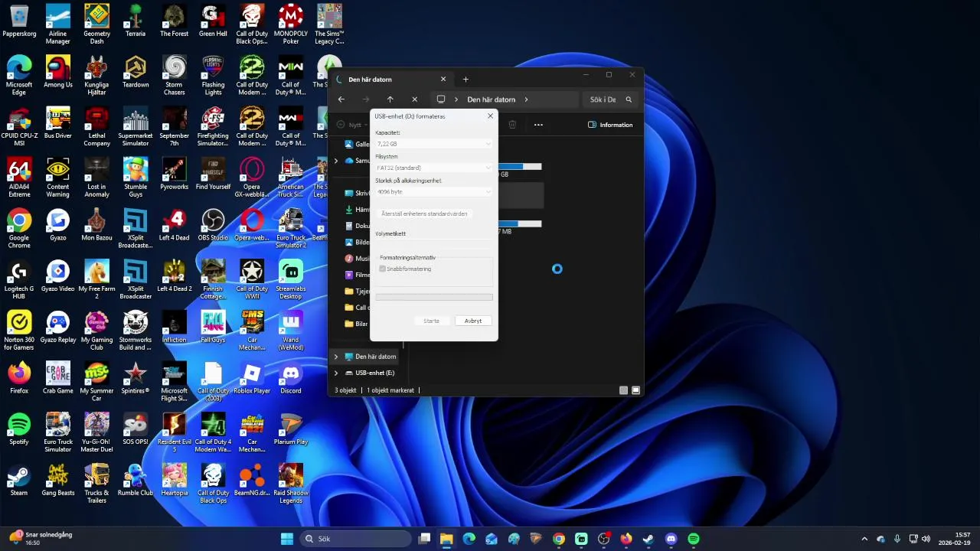Open Teardown game shortcut
This screenshot has width=980, height=551.
pyautogui.click(x=136, y=72)
